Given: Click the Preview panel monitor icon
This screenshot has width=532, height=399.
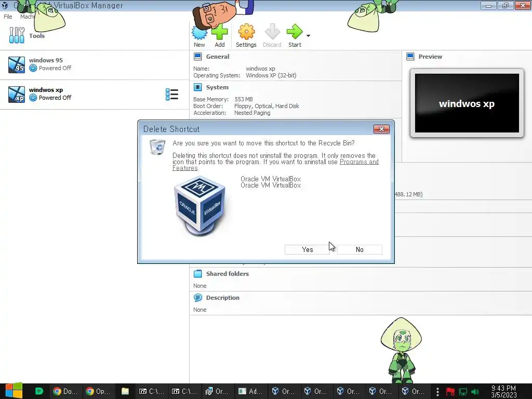Looking at the screenshot, I should [410, 57].
